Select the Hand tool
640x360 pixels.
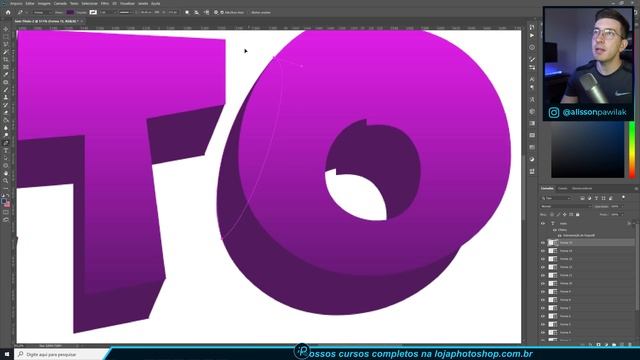point(6,173)
